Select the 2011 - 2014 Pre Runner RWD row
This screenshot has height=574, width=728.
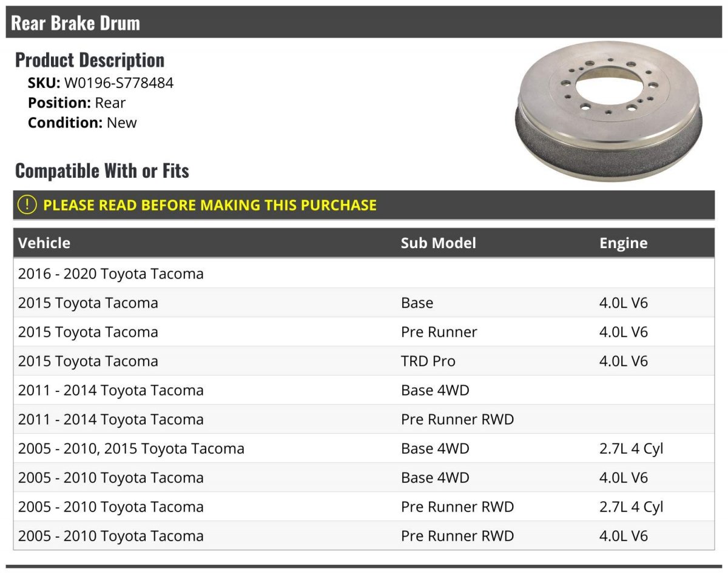click(364, 419)
